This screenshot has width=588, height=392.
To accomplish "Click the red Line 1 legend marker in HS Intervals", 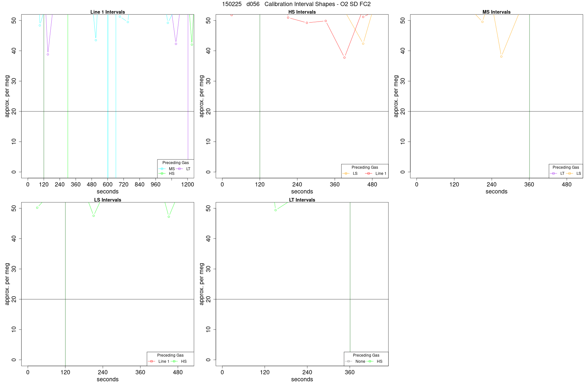I will click(369, 173).
